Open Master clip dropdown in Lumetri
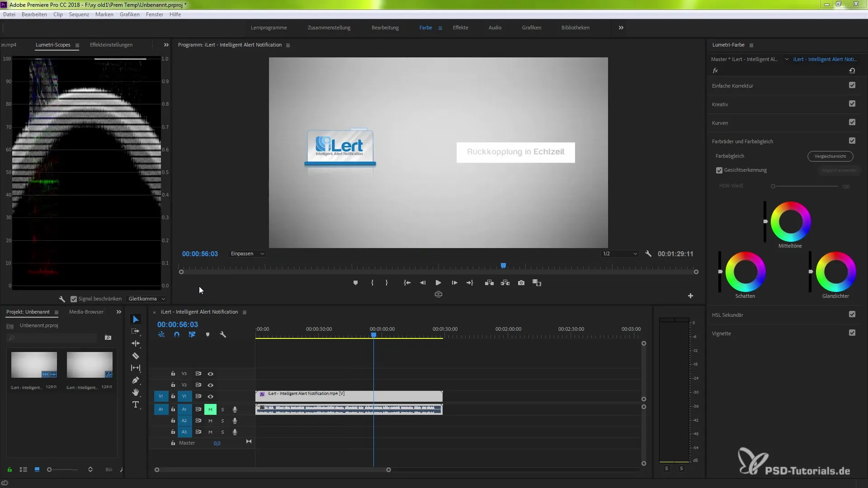868x488 pixels. click(787, 59)
